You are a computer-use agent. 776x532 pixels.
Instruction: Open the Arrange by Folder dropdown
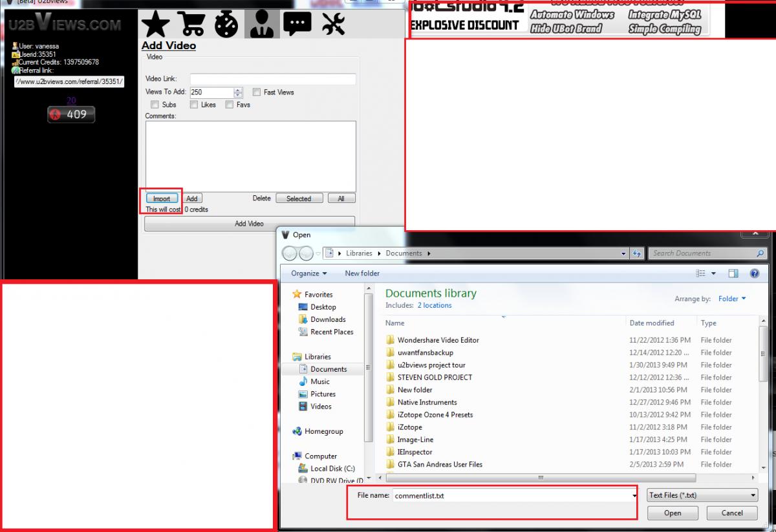coord(732,299)
